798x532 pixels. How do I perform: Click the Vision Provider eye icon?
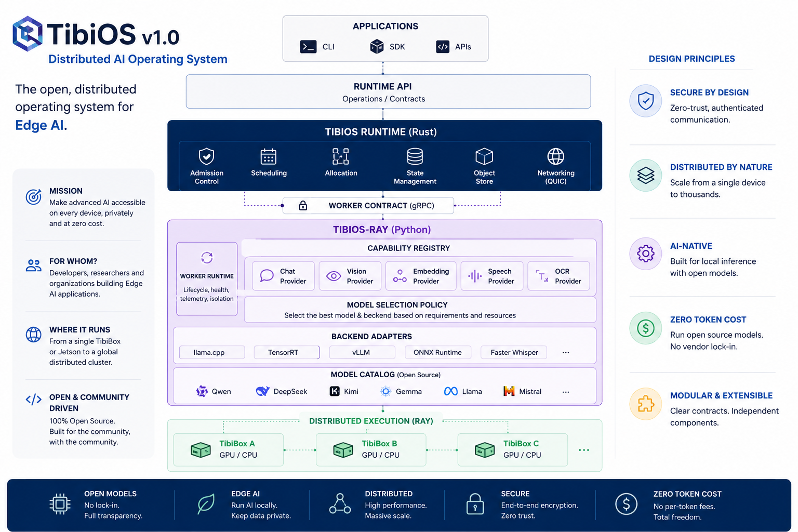coord(334,276)
